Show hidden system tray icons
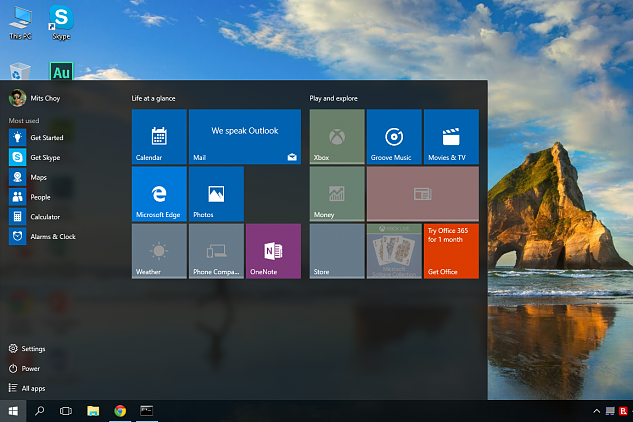 click(597, 411)
